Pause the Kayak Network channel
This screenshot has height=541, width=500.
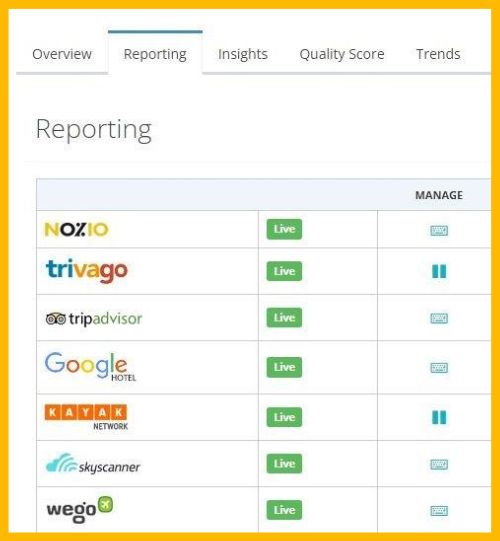(x=439, y=417)
